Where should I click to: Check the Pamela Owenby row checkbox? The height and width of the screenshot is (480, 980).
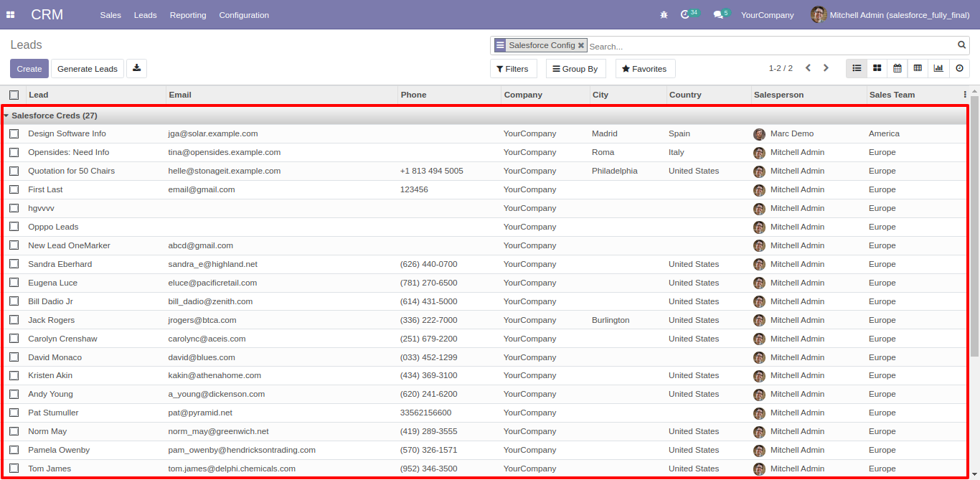[14, 450]
